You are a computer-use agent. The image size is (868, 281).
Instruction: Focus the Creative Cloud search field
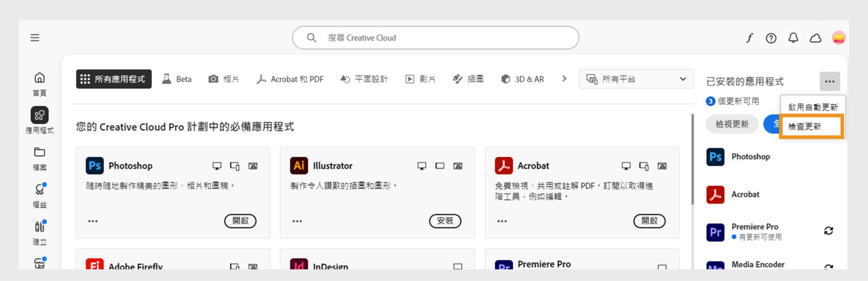(x=435, y=38)
